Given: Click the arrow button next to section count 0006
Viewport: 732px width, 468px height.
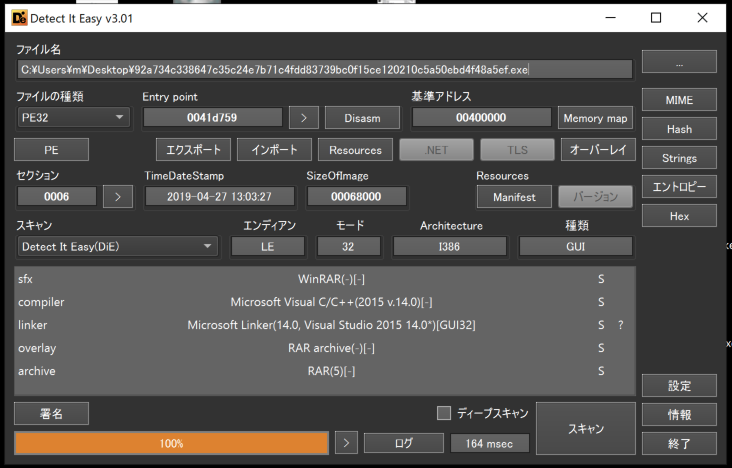Looking at the screenshot, I should click(x=118, y=197).
